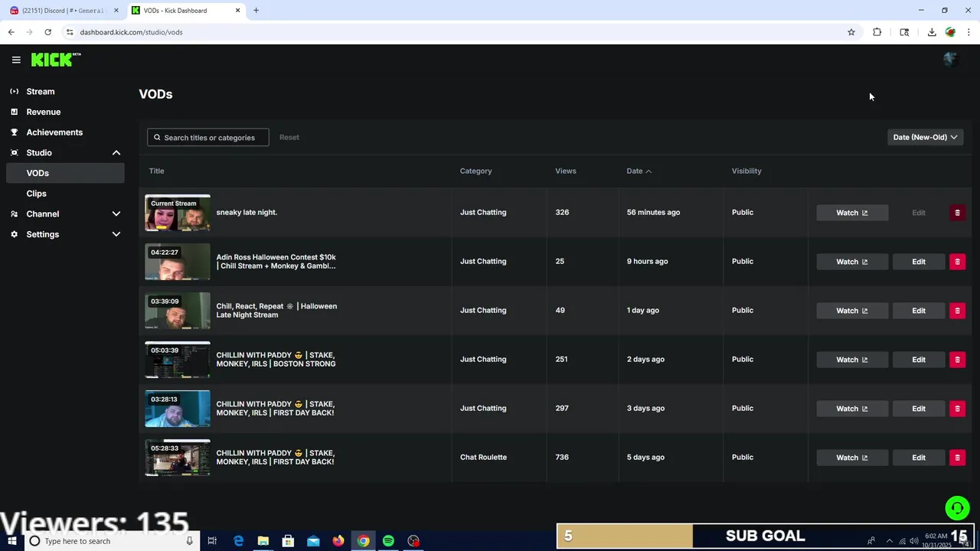Bookmark this page with the star icon

851,32
